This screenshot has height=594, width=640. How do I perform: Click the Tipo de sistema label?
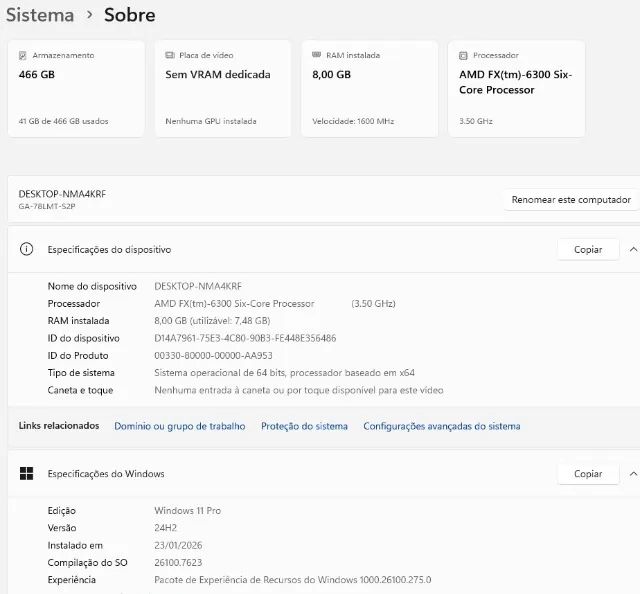click(x=81, y=373)
